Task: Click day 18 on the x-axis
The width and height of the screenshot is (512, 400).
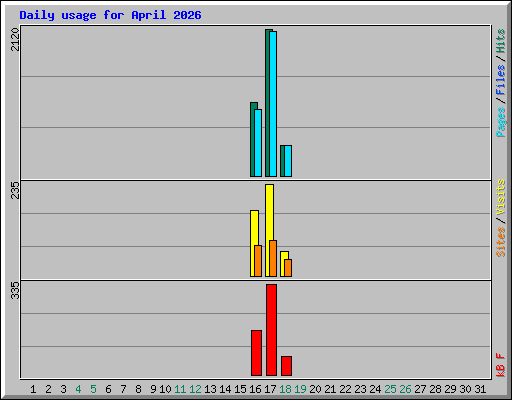Action: coord(285,389)
